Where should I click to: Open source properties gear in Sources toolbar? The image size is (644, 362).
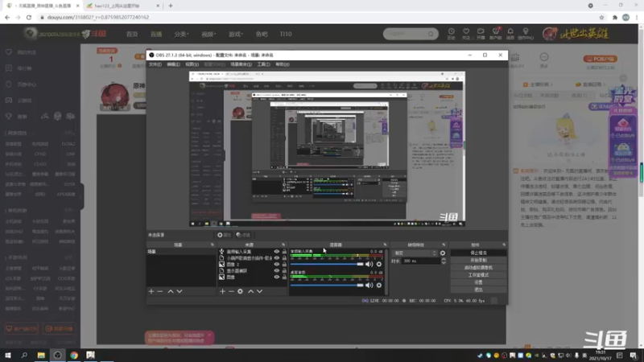click(x=240, y=291)
